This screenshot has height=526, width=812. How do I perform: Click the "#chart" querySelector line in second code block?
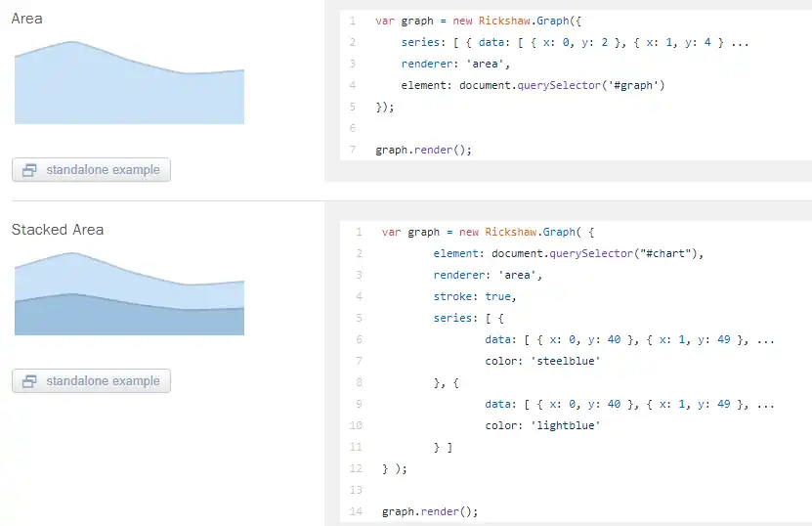[569, 254]
